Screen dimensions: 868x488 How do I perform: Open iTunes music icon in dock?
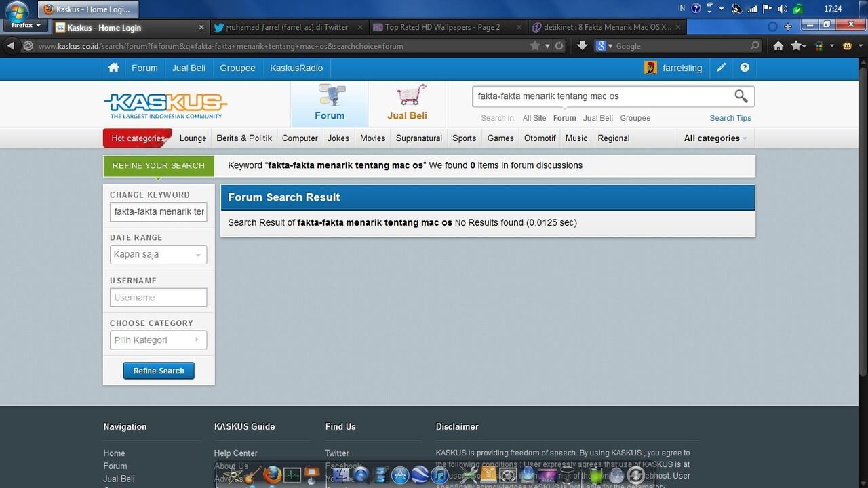(439, 475)
